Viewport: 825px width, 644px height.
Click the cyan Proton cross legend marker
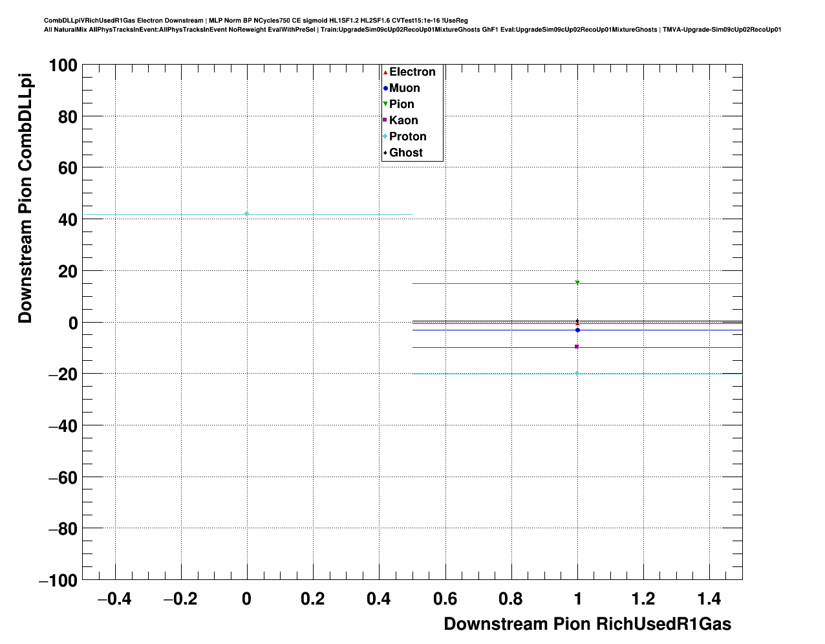click(x=385, y=136)
